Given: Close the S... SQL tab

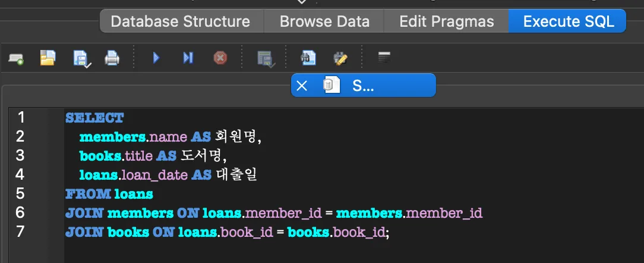Looking at the screenshot, I should [301, 86].
